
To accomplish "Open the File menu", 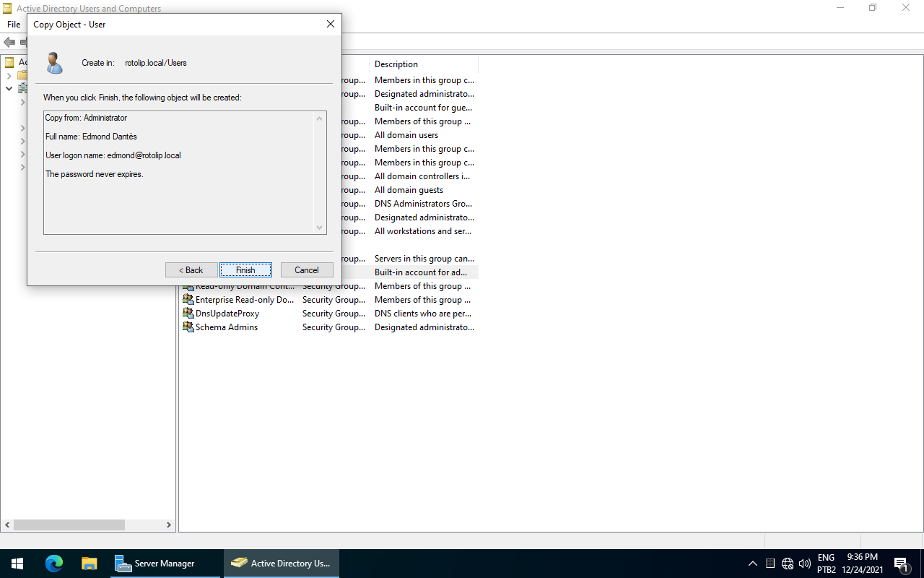I will click(13, 24).
